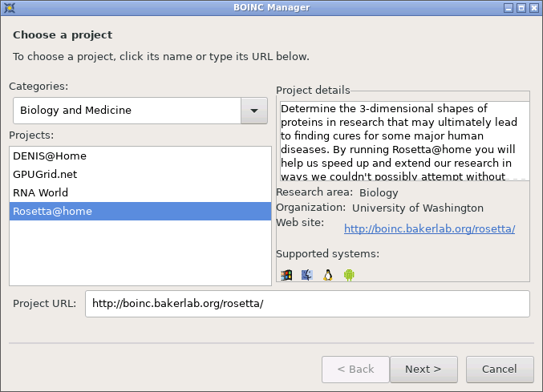
Task: Click the Mac supported system icon
Action: click(x=307, y=275)
